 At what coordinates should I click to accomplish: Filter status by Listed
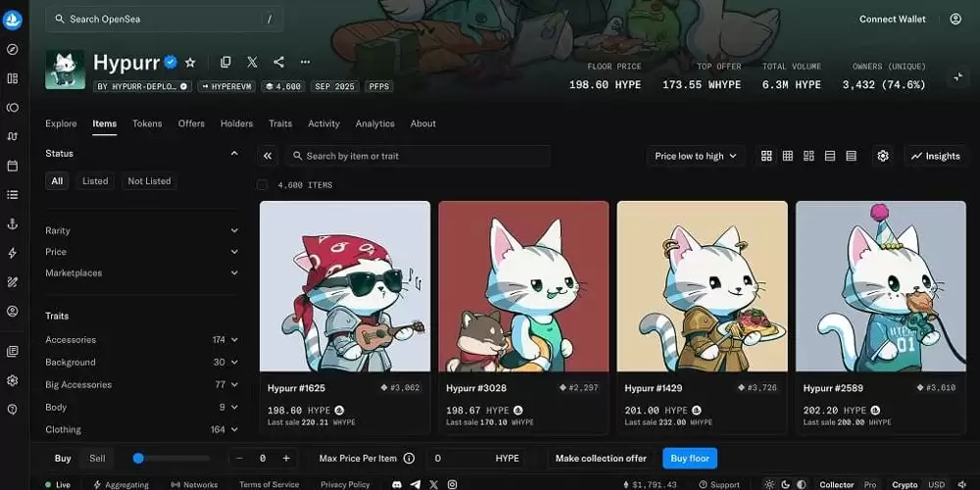pyautogui.click(x=95, y=181)
